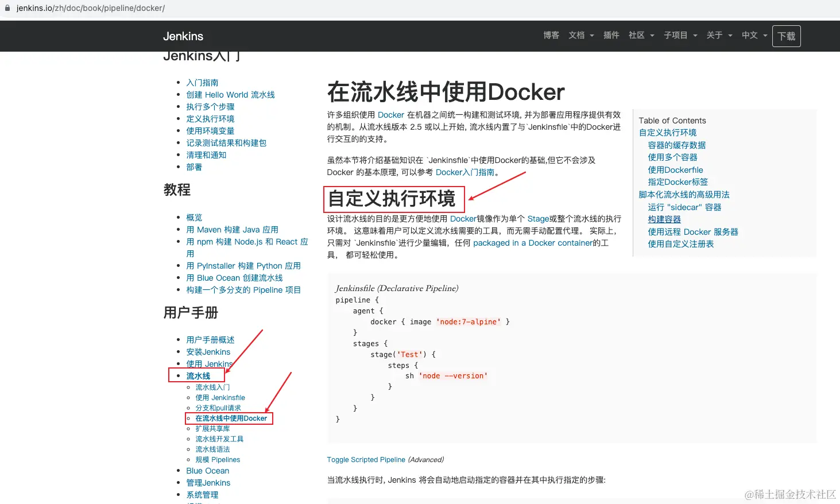Open 创建 Hello World 流水线 in the sidebar
The width and height of the screenshot is (840, 504).
pyautogui.click(x=230, y=95)
